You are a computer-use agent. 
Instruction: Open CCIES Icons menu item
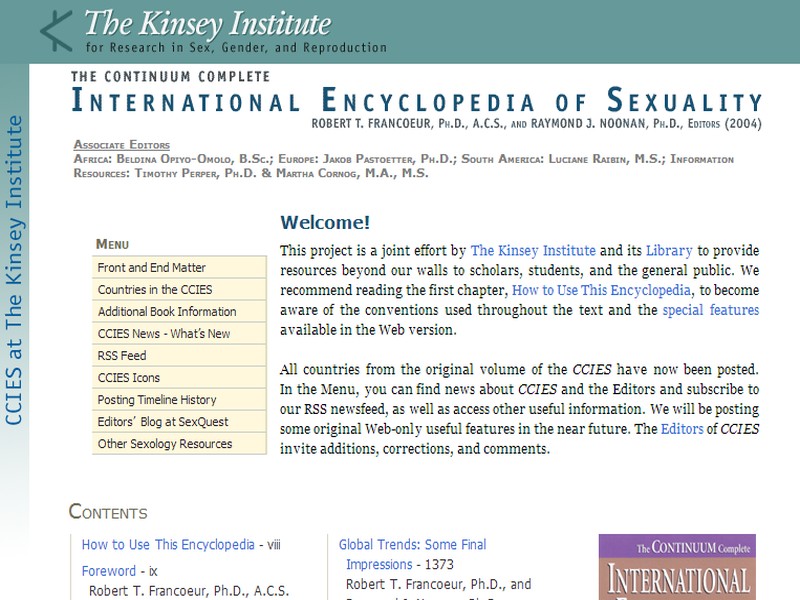179,378
